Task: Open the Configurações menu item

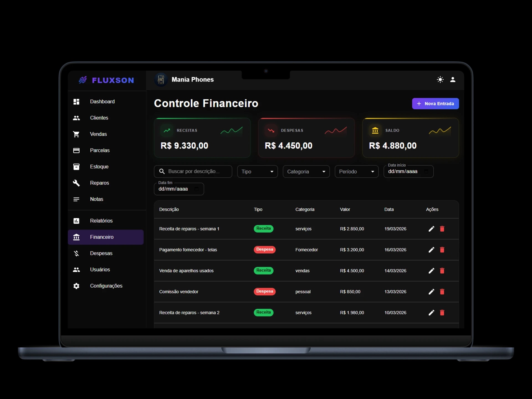Action: click(106, 286)
